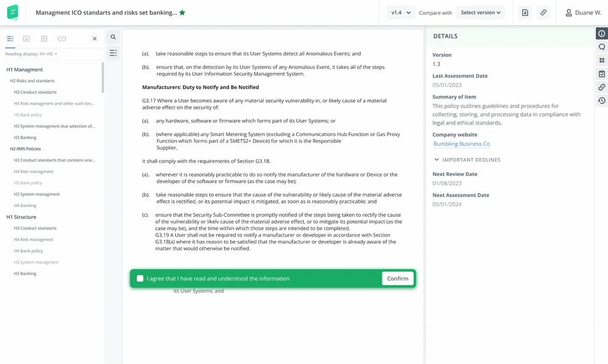Go to the H5 System managment item
Screen dimensions: 608x364
point(36,262)
